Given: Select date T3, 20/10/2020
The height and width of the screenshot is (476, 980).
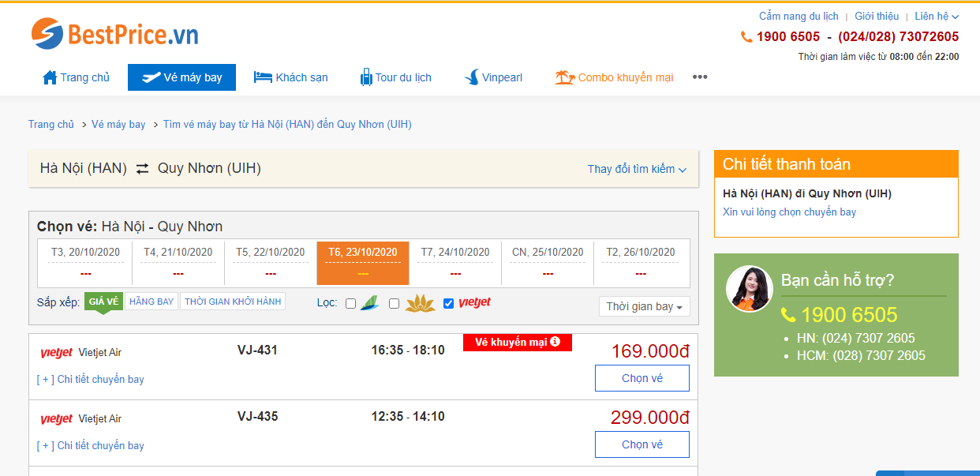Looking at the screenshot, I should (x=86, y=262).
